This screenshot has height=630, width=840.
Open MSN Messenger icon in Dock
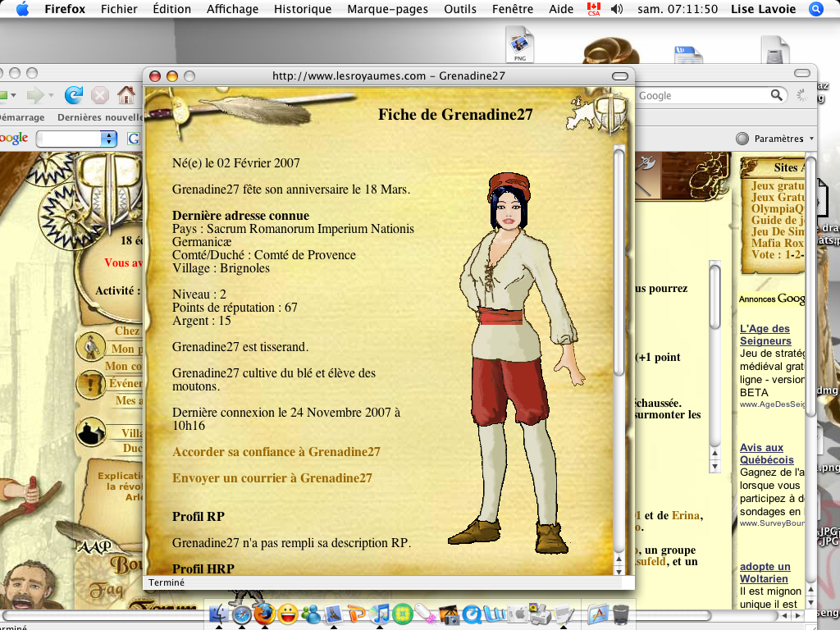point(311,614)
